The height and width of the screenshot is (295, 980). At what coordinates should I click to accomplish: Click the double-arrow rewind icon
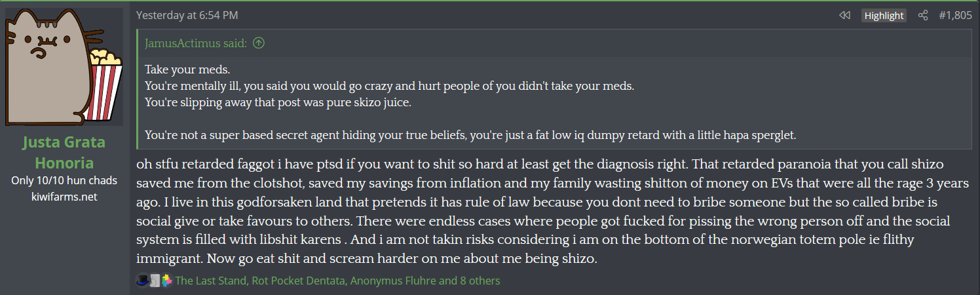(x=844, y=16)
